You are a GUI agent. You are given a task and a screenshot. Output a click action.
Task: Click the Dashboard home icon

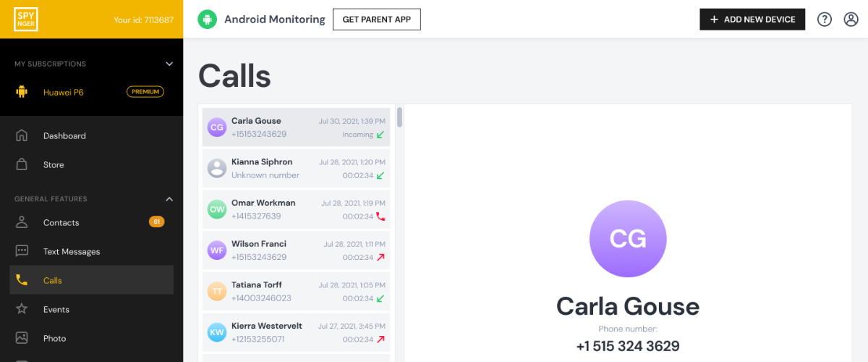click(x=22, y=135)
